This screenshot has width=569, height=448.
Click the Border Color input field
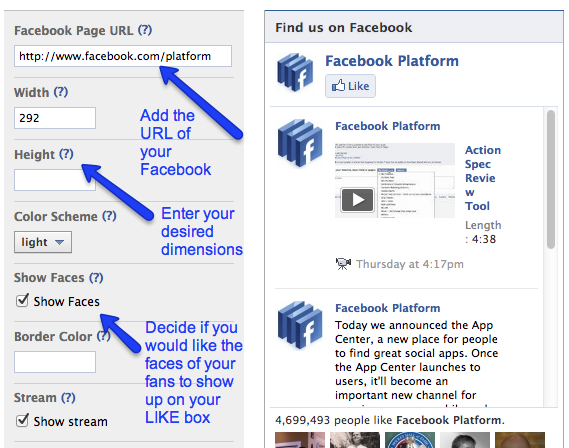[55, 362]
